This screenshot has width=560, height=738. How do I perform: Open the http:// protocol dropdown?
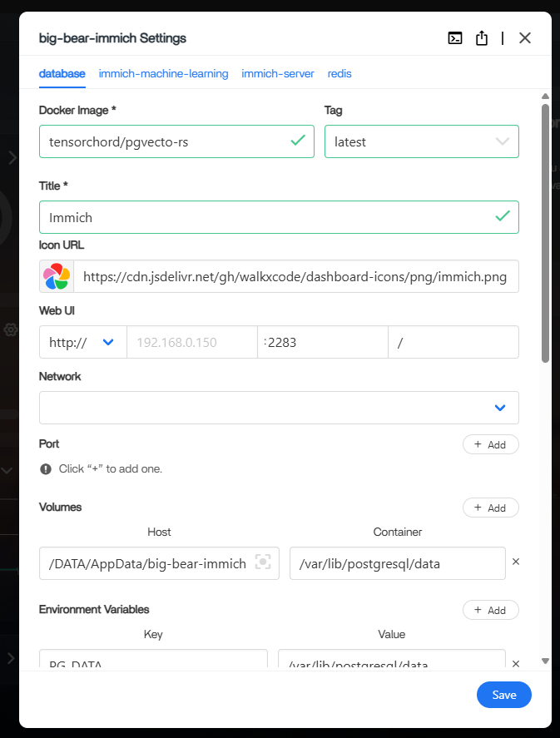[x=83, y=342]
